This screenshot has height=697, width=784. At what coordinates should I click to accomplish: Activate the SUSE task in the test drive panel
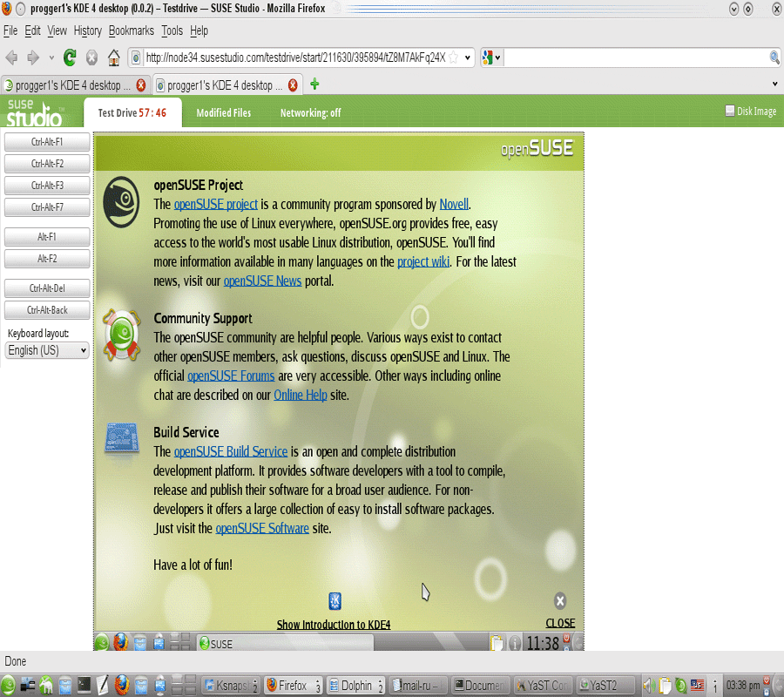(285, 644)
